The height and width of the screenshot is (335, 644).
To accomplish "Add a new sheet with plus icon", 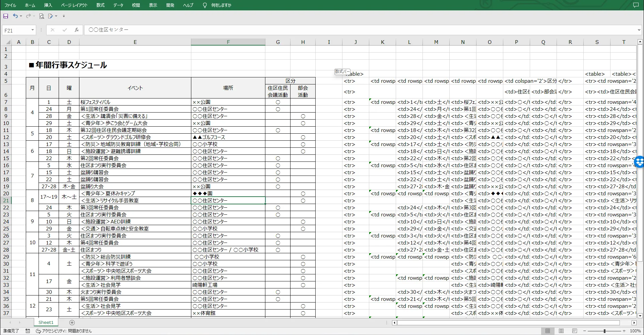I will click(x=72, y=323).
